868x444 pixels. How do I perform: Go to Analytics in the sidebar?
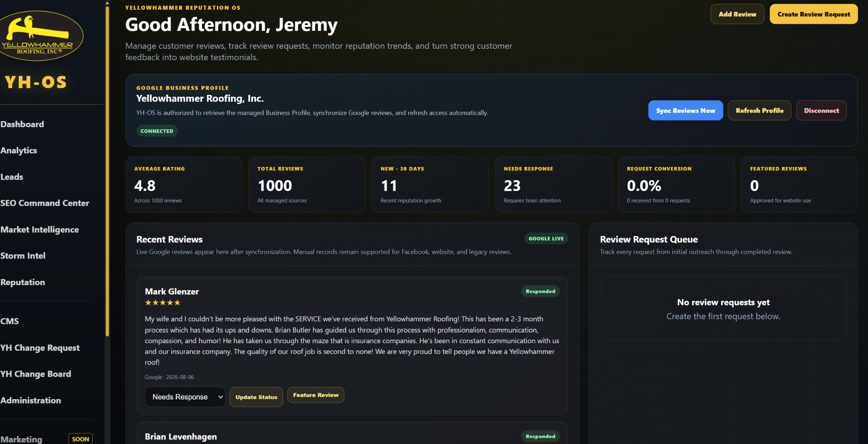(19, 150)
